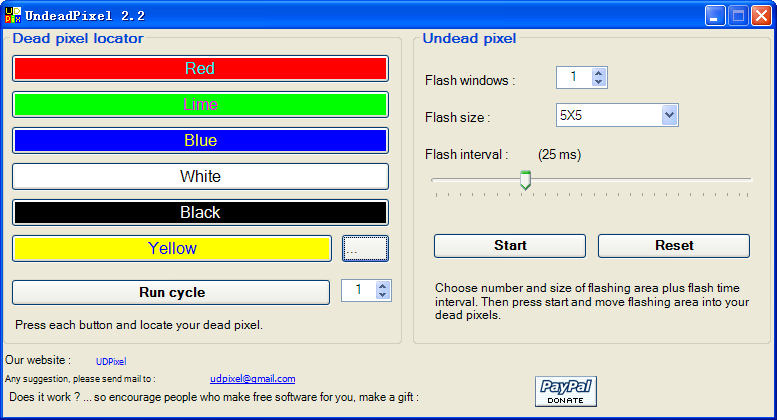Increase Flash windows count with up arrow
777x420 pixels.
[x=598, y=73]
